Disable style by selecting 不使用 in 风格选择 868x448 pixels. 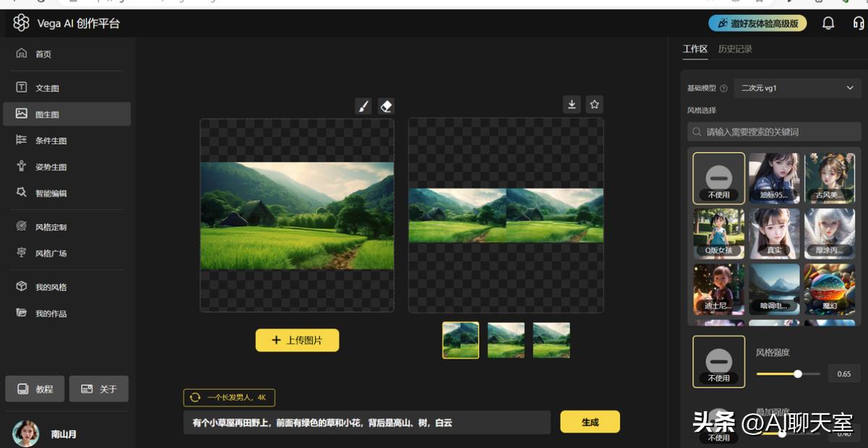pyautogui.click(x=718, y=177)
